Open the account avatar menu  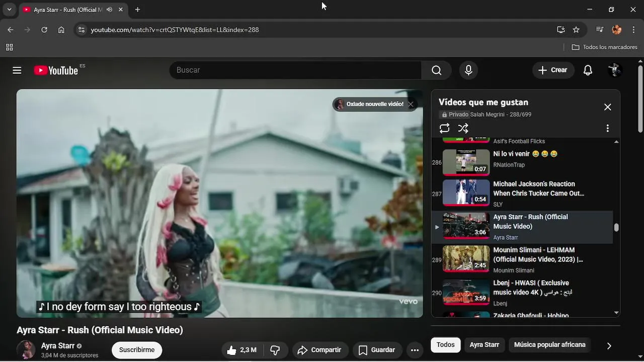[x=615, y=70]
